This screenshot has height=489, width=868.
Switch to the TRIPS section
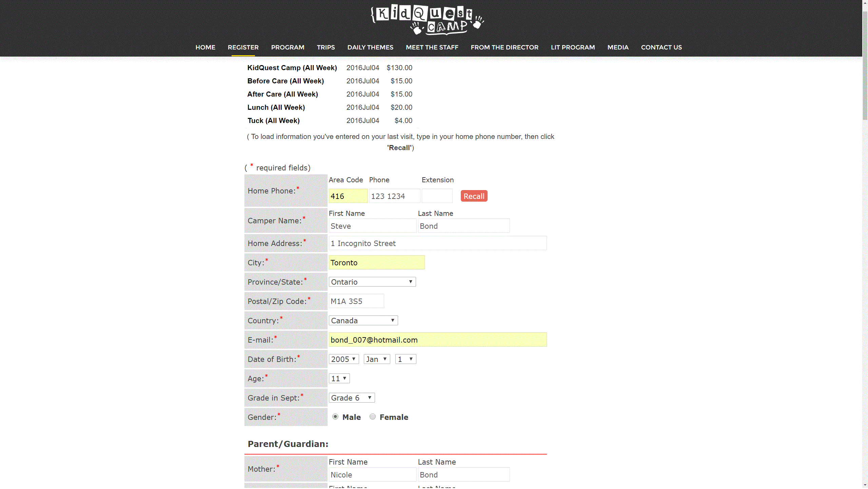click(325, 47)
